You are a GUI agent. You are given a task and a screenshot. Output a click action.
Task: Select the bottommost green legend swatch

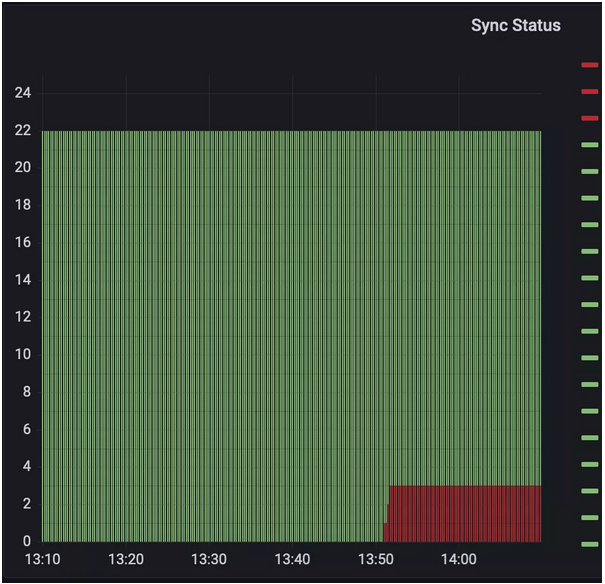click(x=589, y=544)
